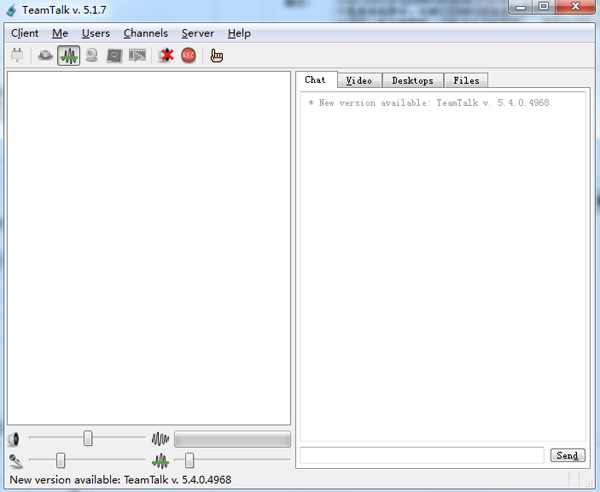600x492 pixels.
Task: Toggle the push-to-talk button icon
Action: point(46,55)
